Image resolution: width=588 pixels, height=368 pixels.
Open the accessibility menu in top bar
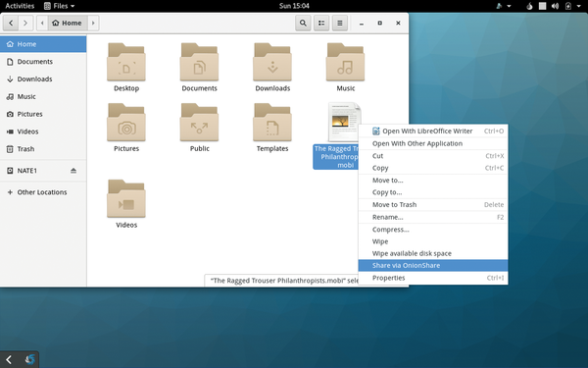[x=504, y=6]
